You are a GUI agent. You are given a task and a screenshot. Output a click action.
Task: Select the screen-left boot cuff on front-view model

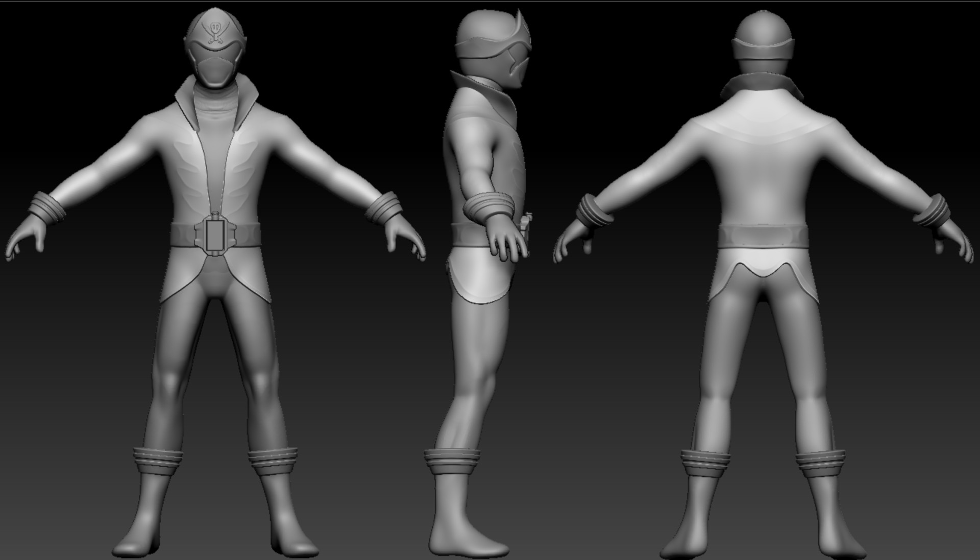(x=158, y=461)
